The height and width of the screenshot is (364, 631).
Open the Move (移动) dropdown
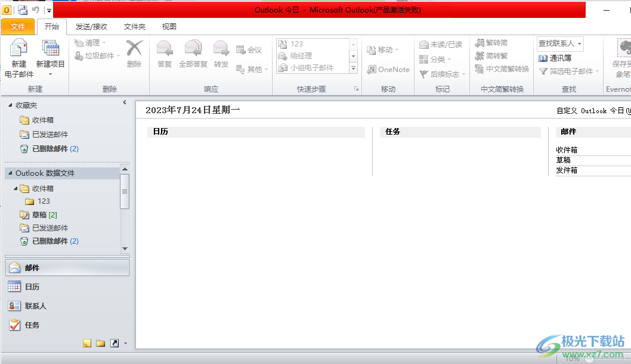[383, 50]
